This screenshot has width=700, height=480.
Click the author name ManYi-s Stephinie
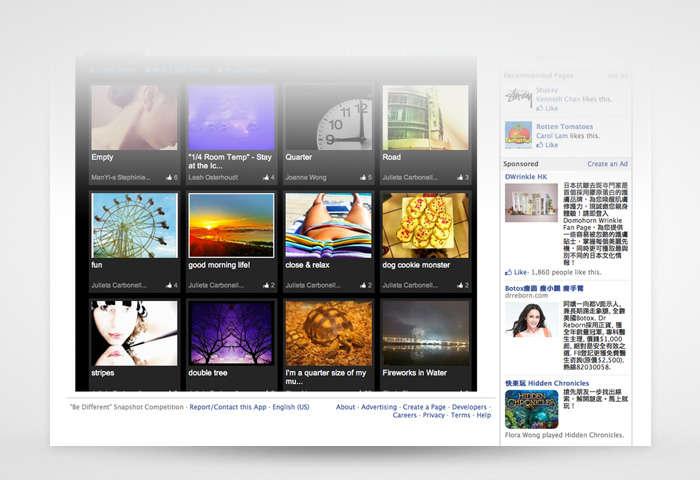[121, 177]
